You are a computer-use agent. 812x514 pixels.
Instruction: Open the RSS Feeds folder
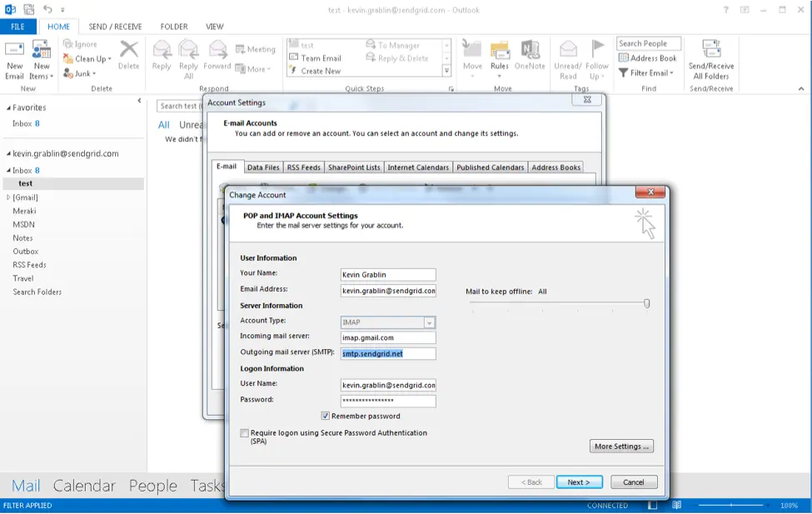pos(29,265)
